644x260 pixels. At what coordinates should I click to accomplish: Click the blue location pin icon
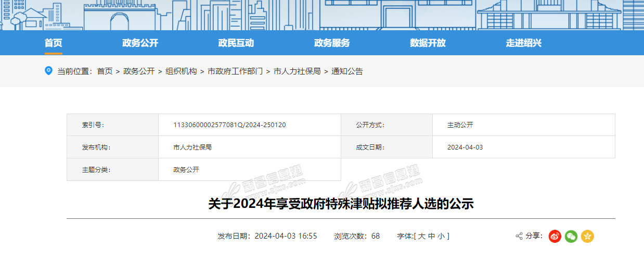coord(49,71)
